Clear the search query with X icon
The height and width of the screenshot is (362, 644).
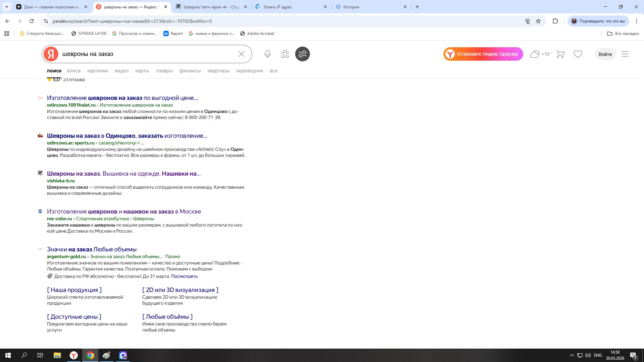tap(241, 54)
